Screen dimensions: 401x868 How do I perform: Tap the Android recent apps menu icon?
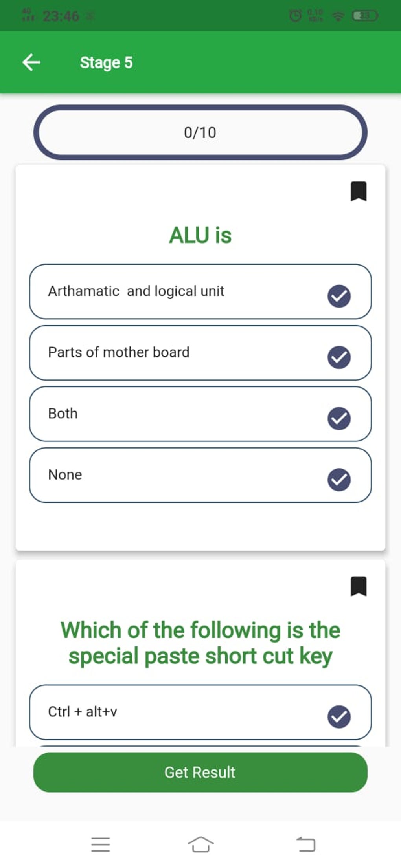click(x=101, y=844)
